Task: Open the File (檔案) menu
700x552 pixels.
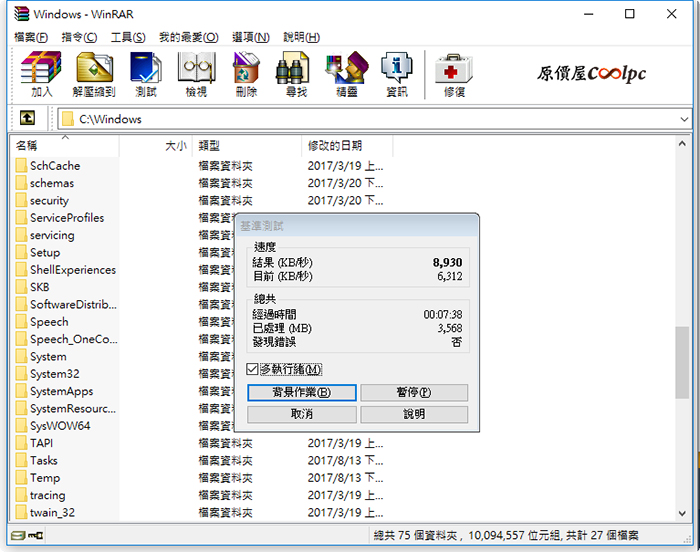Action: (31, 37)
